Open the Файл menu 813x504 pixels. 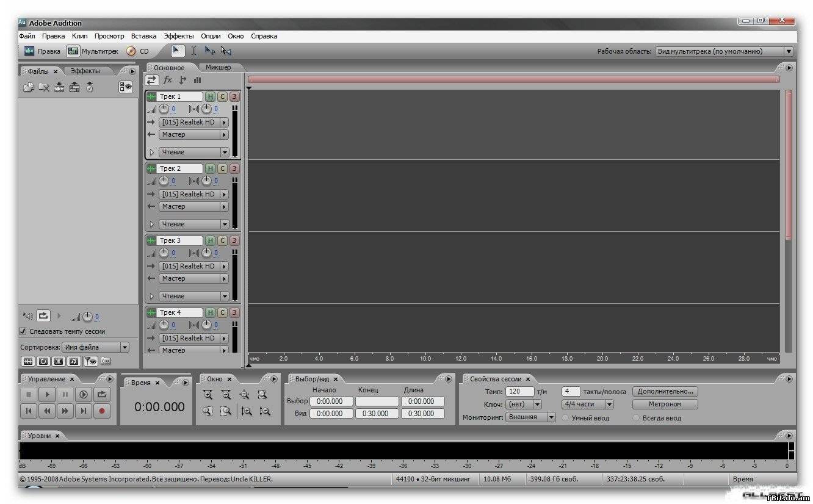[27, 36]
